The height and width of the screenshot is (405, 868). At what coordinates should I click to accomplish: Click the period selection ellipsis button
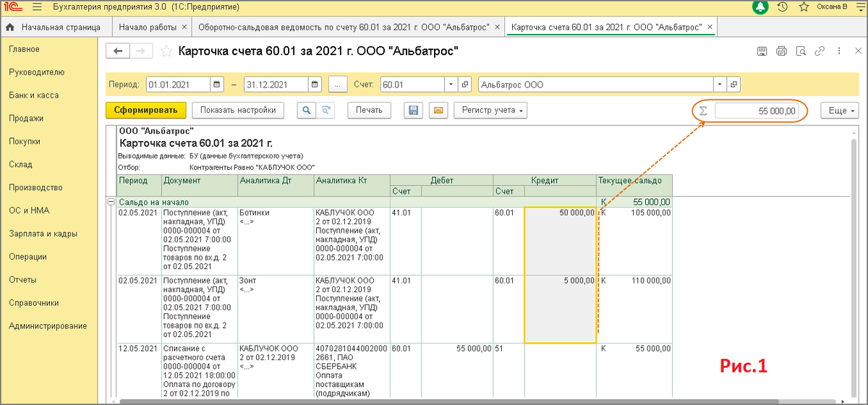(338, 85)
